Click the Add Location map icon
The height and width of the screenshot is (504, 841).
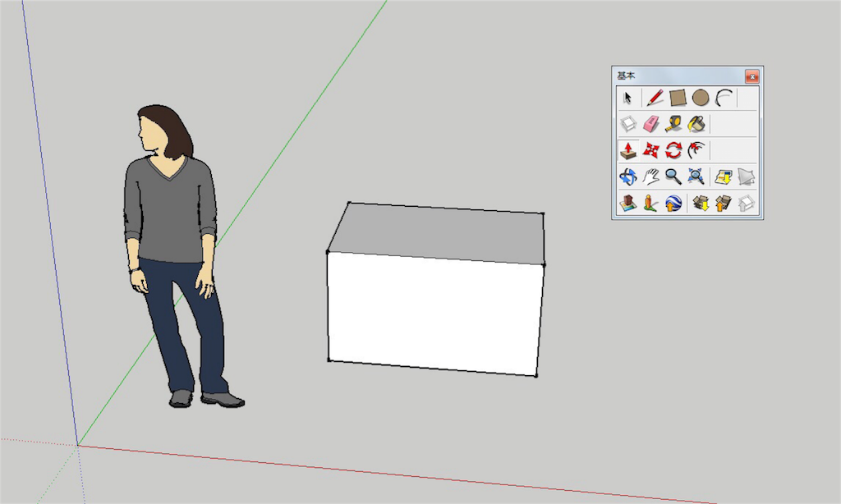pos(724,176)
